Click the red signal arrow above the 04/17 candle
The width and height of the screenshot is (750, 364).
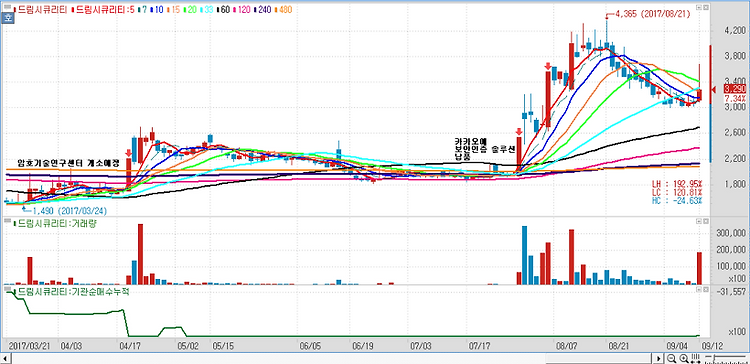128,153
